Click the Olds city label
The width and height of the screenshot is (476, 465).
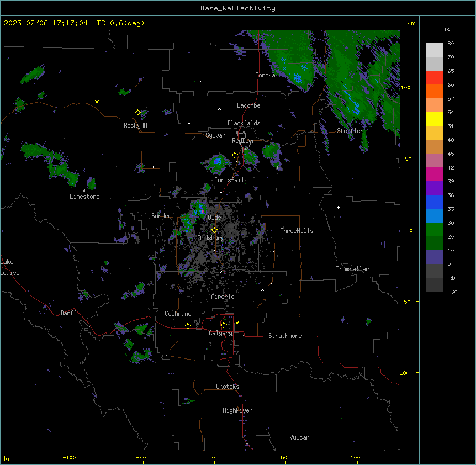point(214,218)
